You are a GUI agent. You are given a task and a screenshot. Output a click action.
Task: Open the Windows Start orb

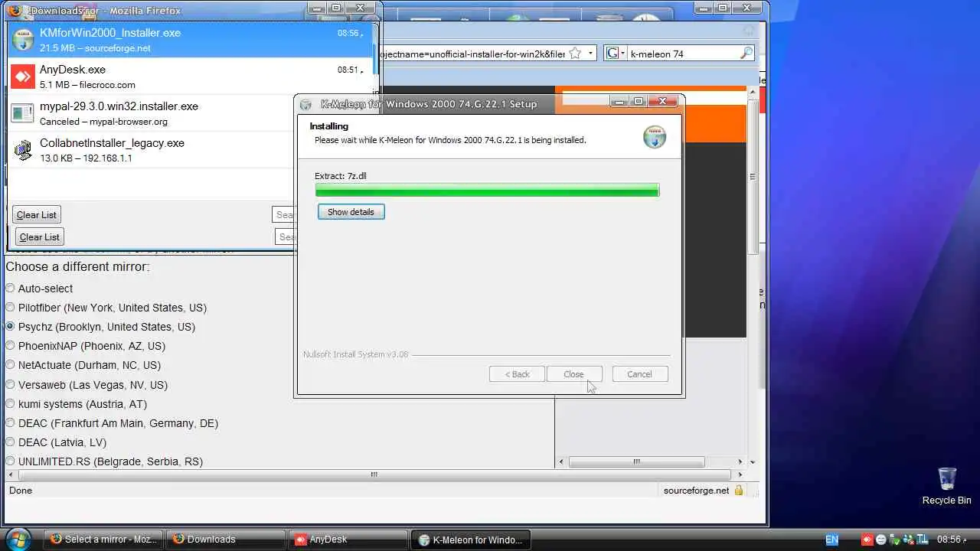pos(17,539)
